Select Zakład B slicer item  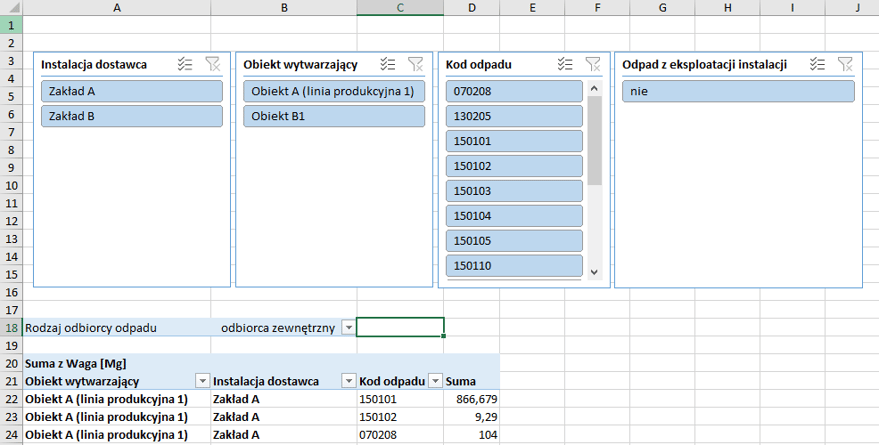coord(131,116)
